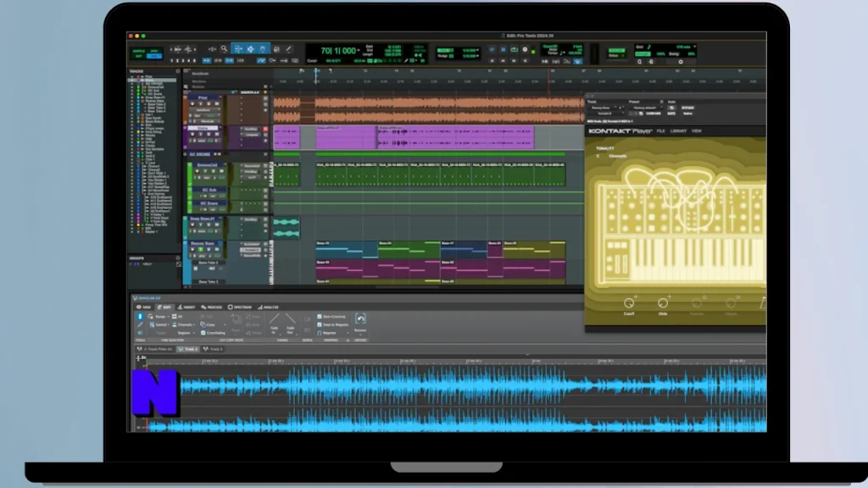The width and height of the screenshot is (868, 488).
Task: Open the Kontakt Player FILE menu
Action: tap(661, 131)
